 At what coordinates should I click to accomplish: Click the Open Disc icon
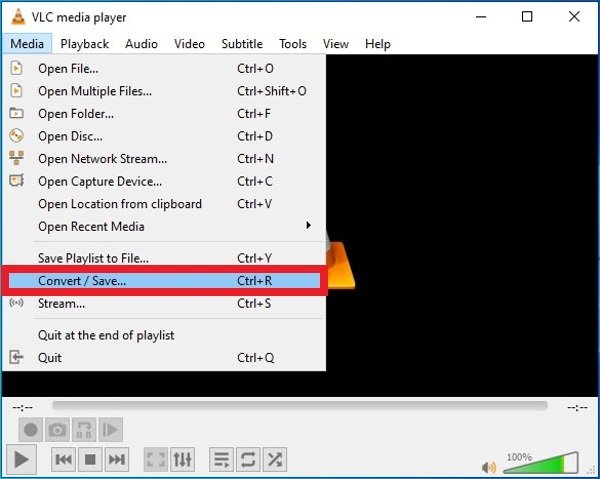click(16, 135)
